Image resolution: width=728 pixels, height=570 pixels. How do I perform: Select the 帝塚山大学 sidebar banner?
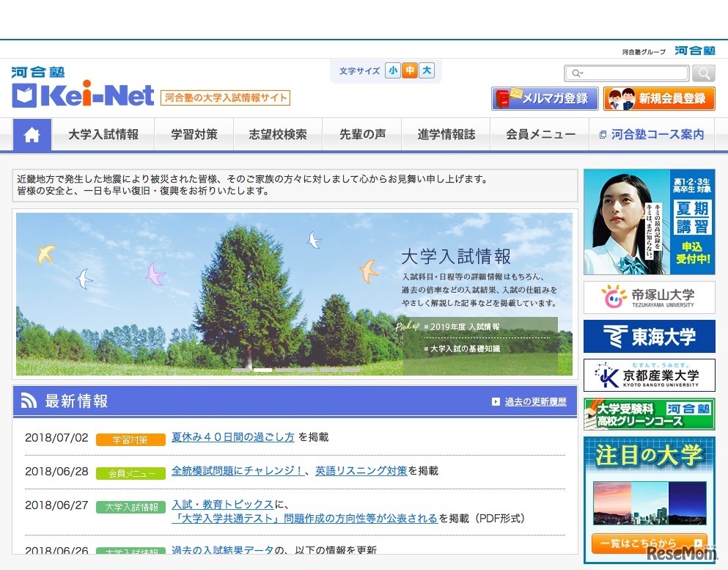pyautogui.click(x=649, y=297)
